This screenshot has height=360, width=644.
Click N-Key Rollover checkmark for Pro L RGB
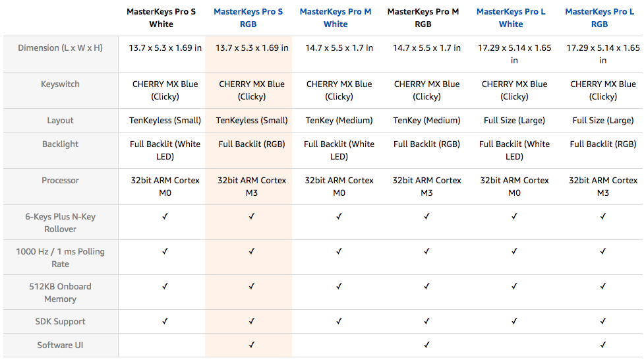coord(603,216)
